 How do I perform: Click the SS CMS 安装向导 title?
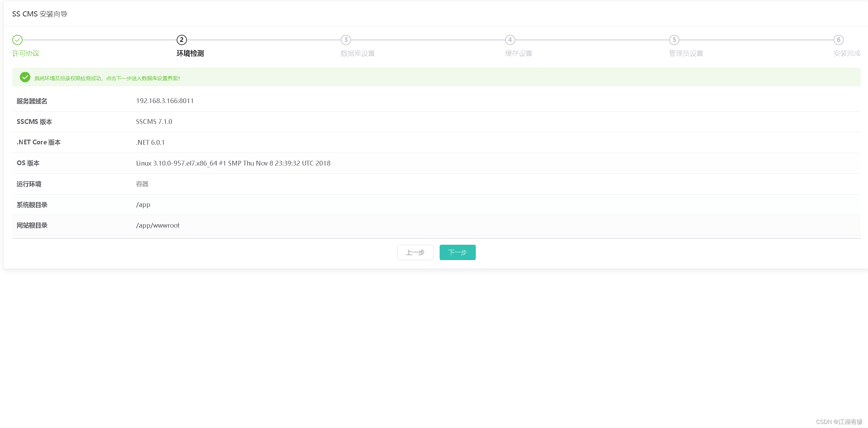coord(40,14)
